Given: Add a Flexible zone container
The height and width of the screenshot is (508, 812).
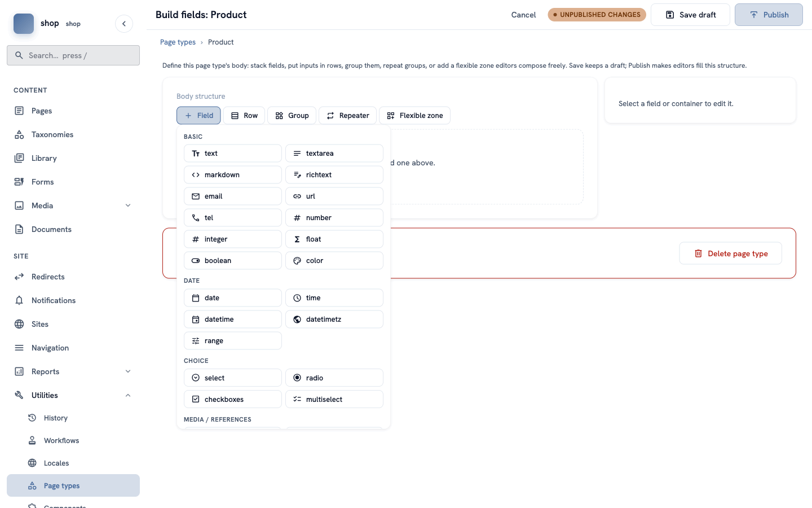Looking at the screenshot, I should (x=415, y=116).
